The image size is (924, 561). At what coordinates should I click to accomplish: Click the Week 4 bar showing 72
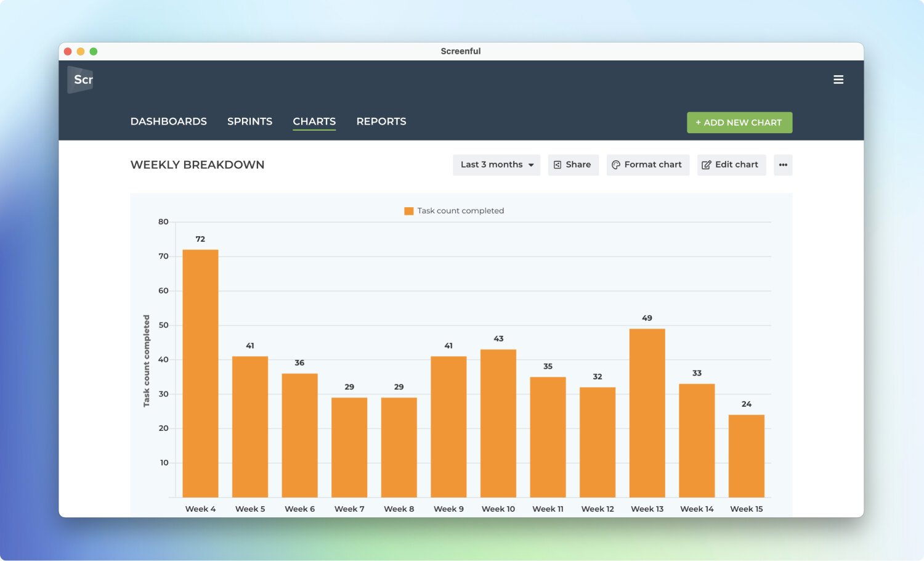200,374
